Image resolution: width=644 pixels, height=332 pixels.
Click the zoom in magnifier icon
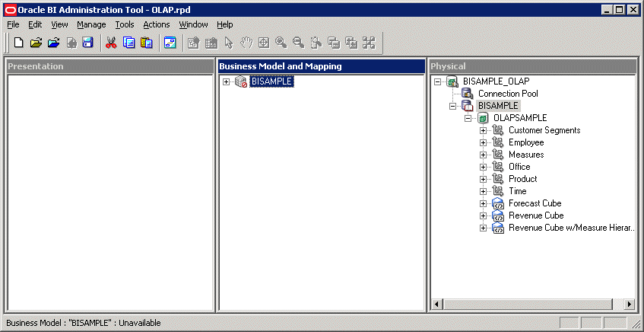[281, 43]
